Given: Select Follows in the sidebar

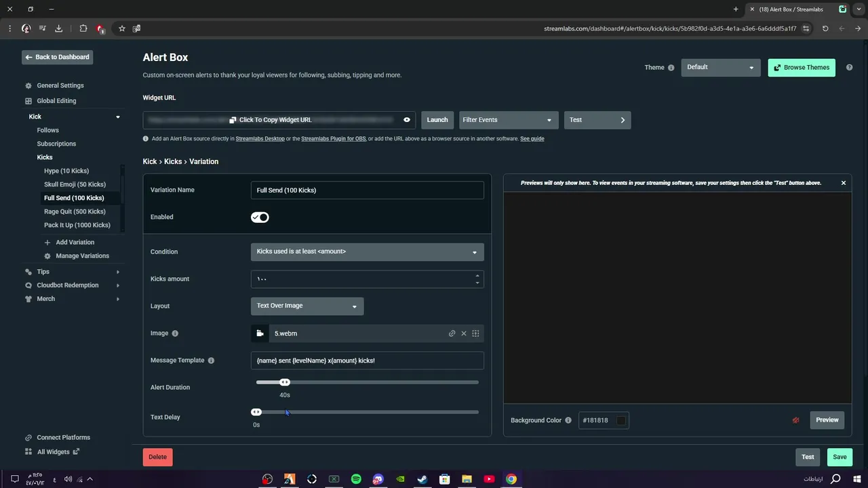Looking at the screenshot, I should pos(47,130).
